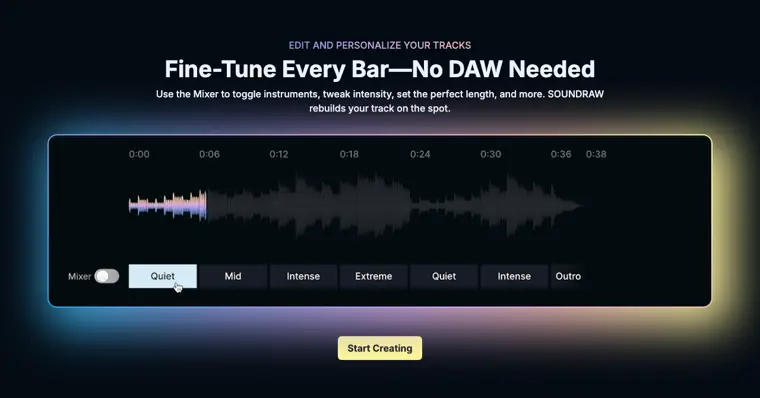The height and width of the screenshot is (398, 760).
Task: Click the Start Creating button
Action: [380, 348]
